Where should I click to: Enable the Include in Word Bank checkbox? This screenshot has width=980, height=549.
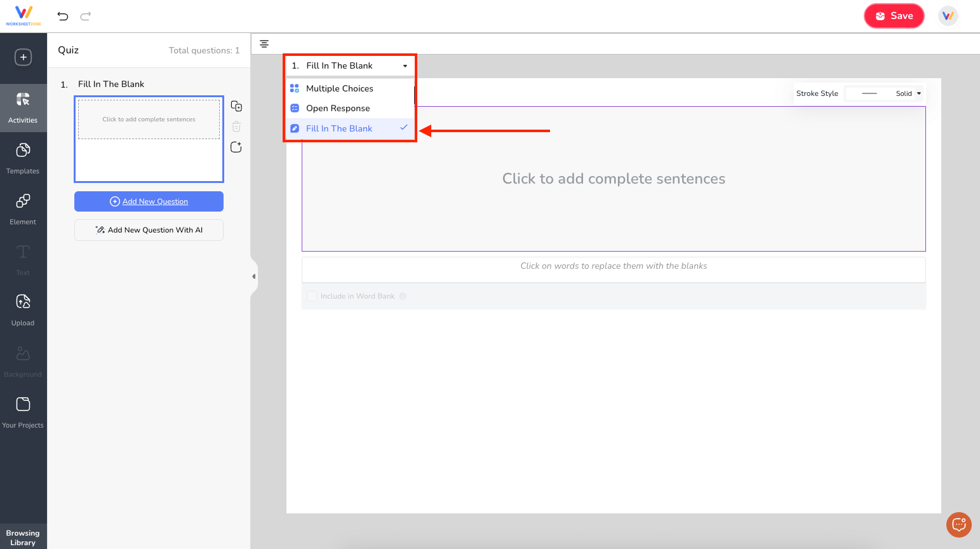click(312, 296)
